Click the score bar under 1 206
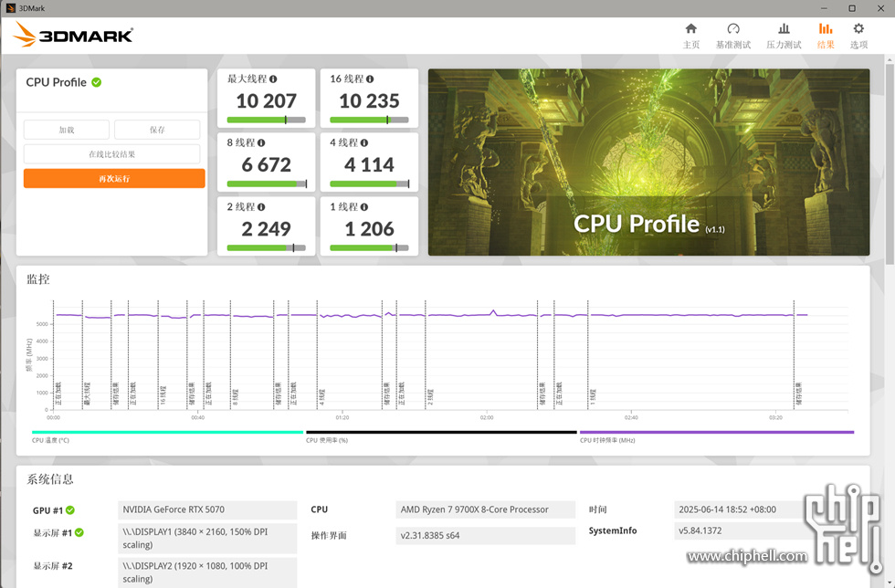Screen dimensions: 895x588 369,247
